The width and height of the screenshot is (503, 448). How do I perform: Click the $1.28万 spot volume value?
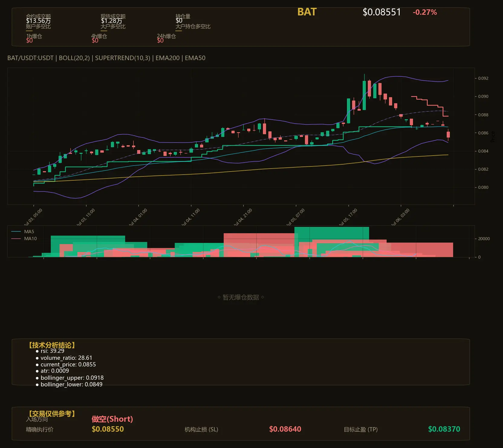click(112, 21)
